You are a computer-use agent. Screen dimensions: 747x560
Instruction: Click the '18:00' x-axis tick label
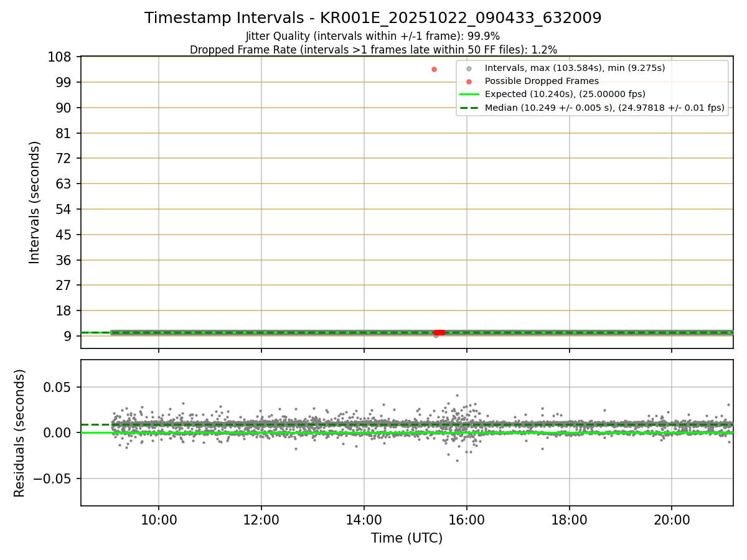coord(570,519)
